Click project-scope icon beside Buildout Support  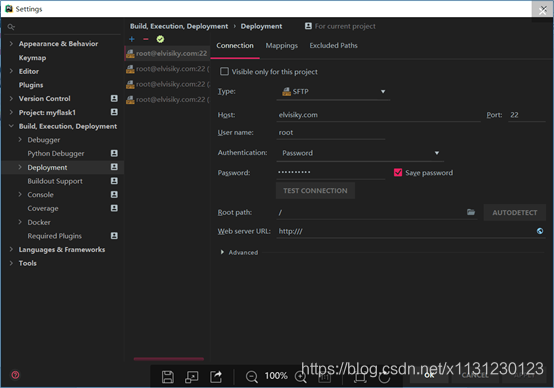(x=114, y=181)
